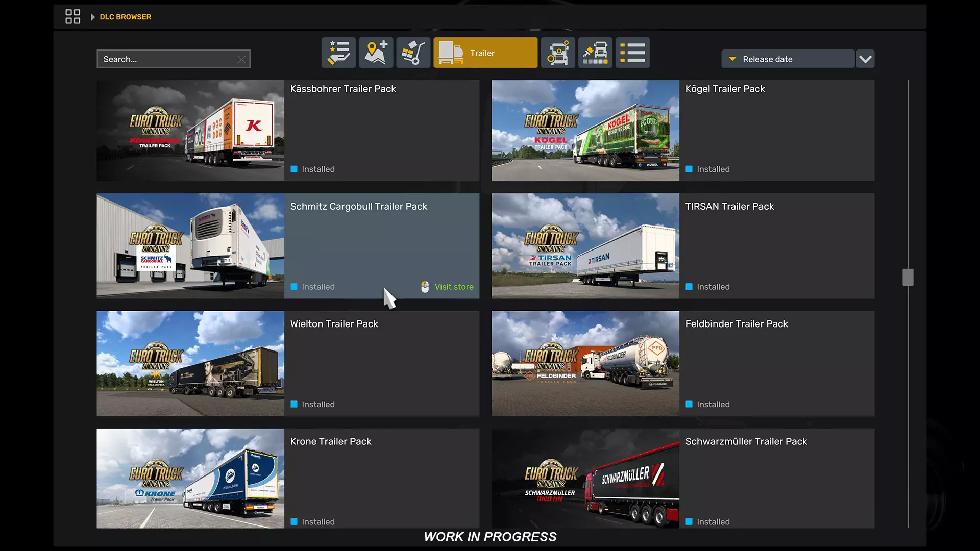Open the recommended DLC category icon
Screen dimensions: 980x551
338,53
